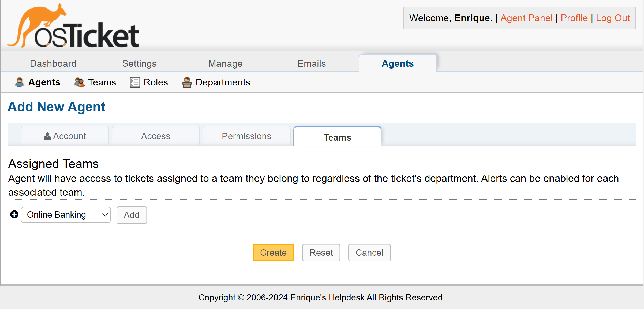
Task: Click the yellow Create button
Action: click(273, 253)
